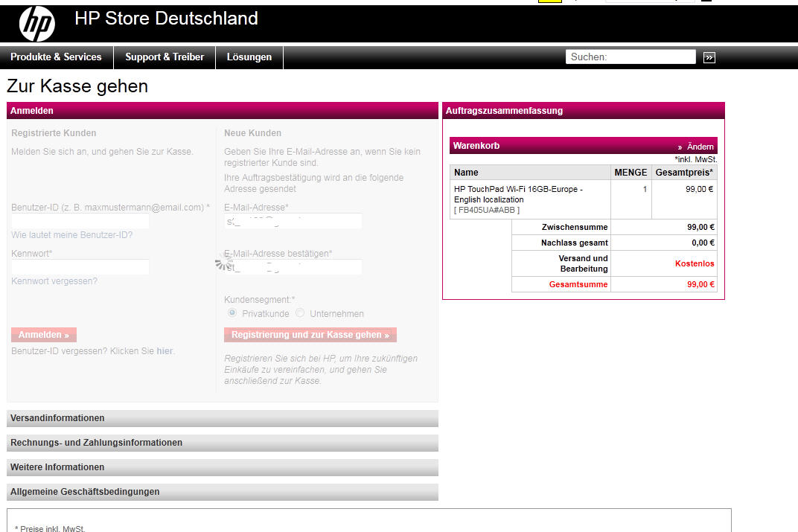Screen dimensions: 798x532
Task: Click the Kostenlos shipping text
Action: pos(695,263)
